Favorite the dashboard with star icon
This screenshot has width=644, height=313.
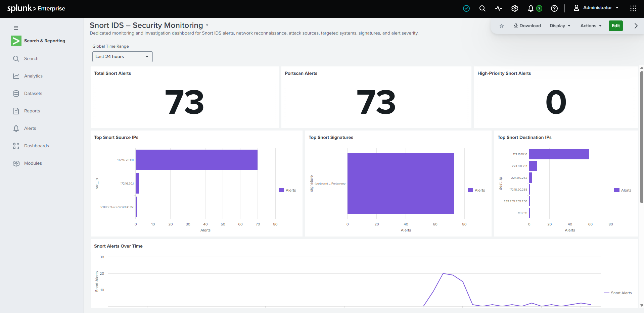coord(502,26)
